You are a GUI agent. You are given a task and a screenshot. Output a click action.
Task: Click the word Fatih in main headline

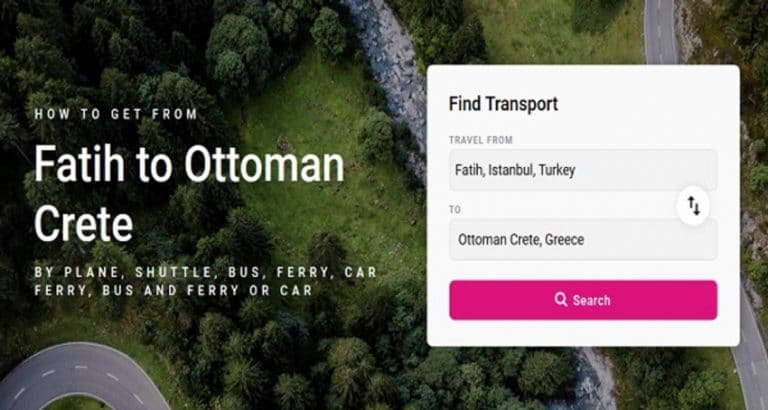click(x=79, y=164)
